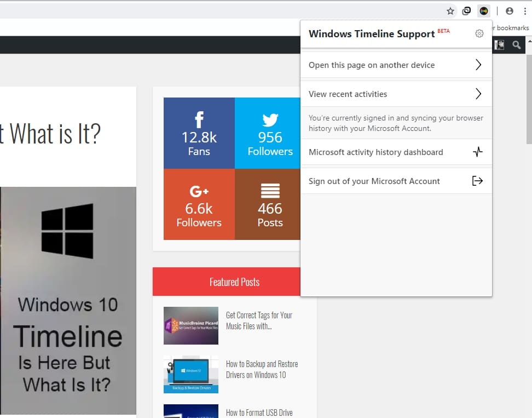Click the signed in and syncing message

(x=396, y=123)
